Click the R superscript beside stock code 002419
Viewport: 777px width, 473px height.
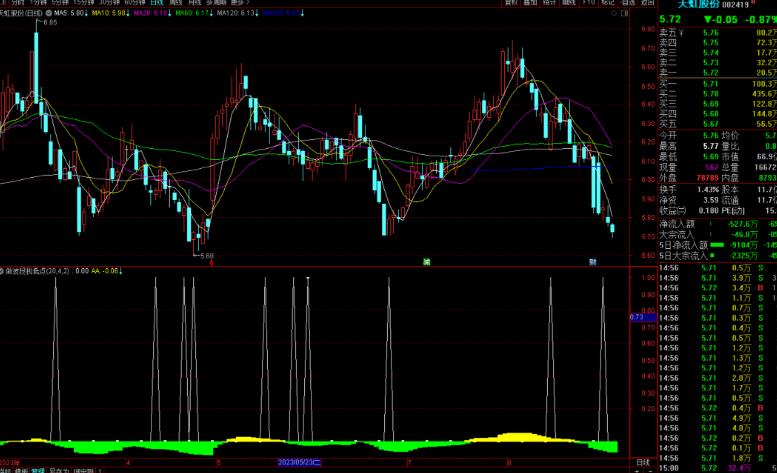(751, 3)
